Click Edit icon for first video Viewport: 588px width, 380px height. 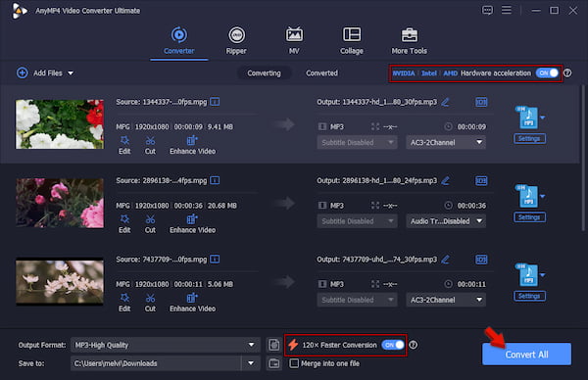coord(124,140)
